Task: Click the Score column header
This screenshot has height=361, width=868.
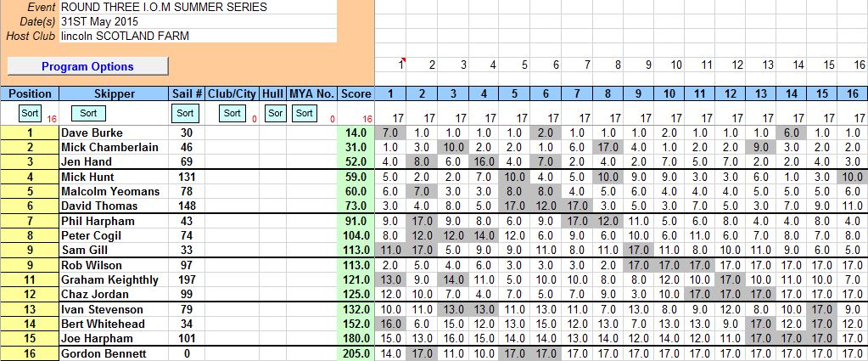Action: coord(355,93)
